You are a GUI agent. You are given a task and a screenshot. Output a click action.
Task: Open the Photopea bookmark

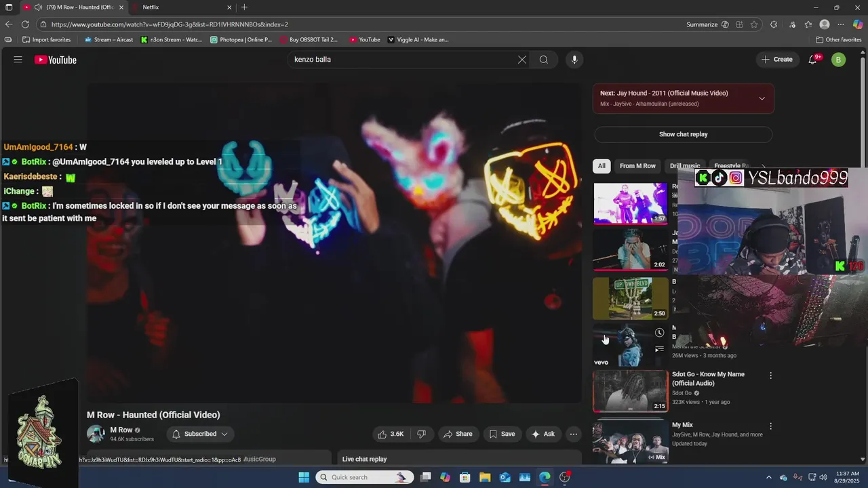[x=241, y=39]
